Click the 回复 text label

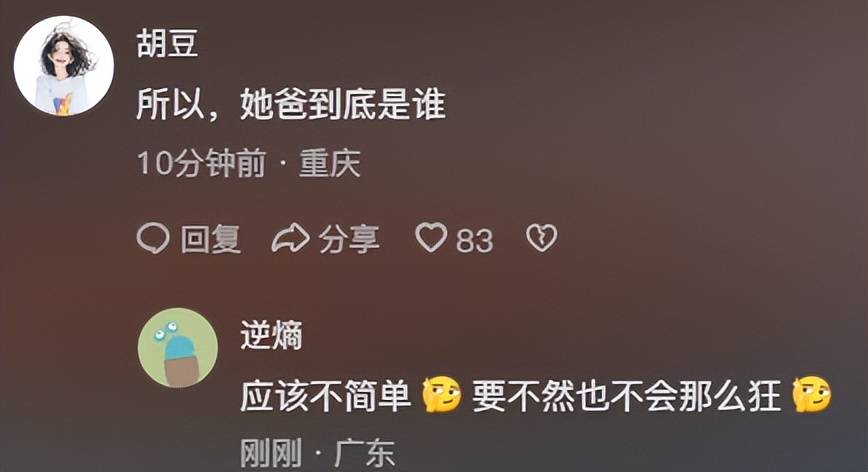pos(210,240)
